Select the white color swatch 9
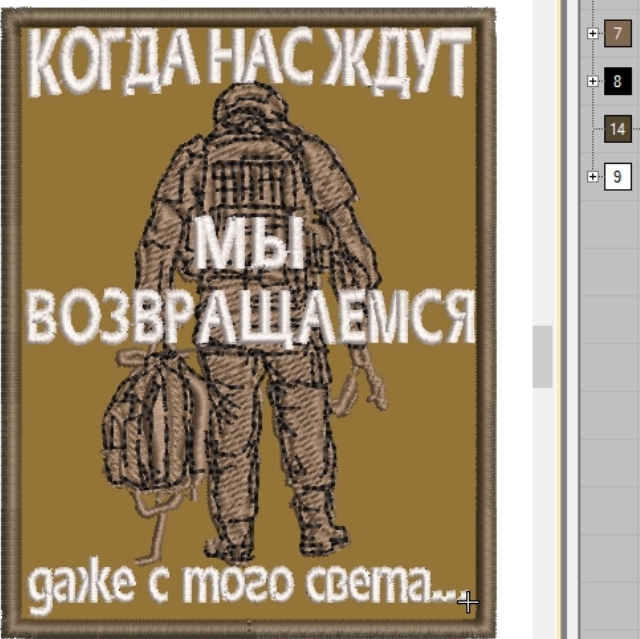The width and height of the screenshot is (640, 639). 617,177
